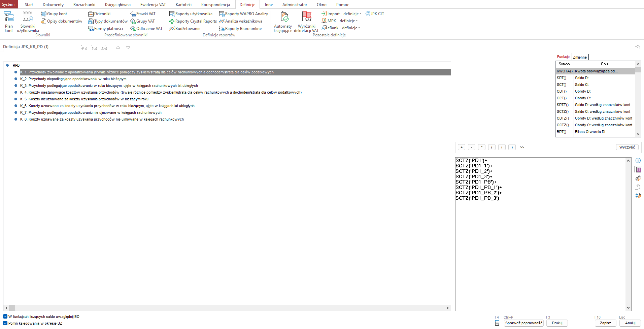644x329 pixels.
Task: Switch to the Zmienne tab
Action: tap(580, 57)
